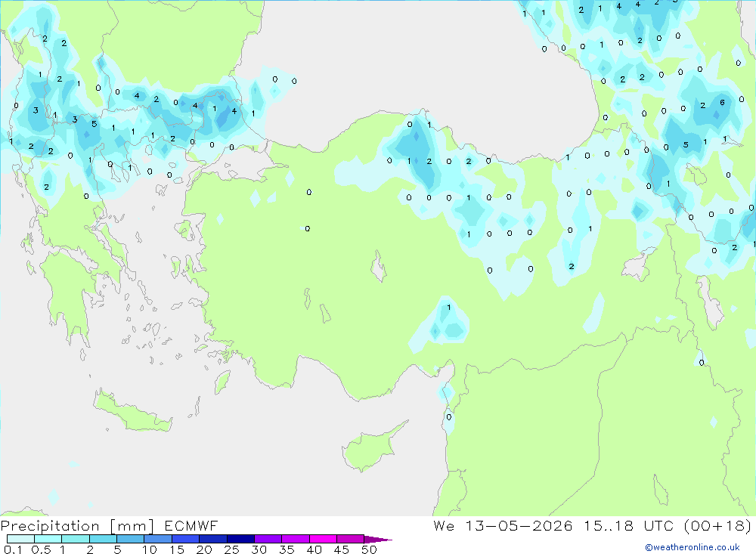This screenshot has width=756, height=554.
Task: Pick the 5–10 mm legend swatch
Action: click(130, 539)
